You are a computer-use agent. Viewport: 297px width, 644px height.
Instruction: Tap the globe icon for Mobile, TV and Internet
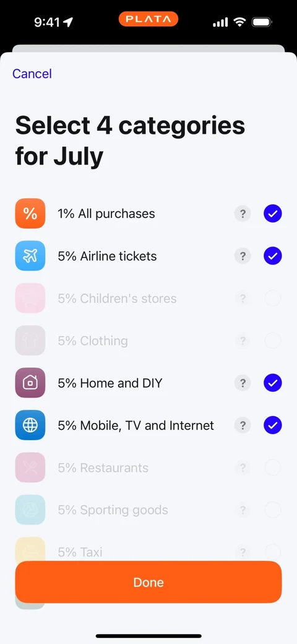tap(30, 425)
